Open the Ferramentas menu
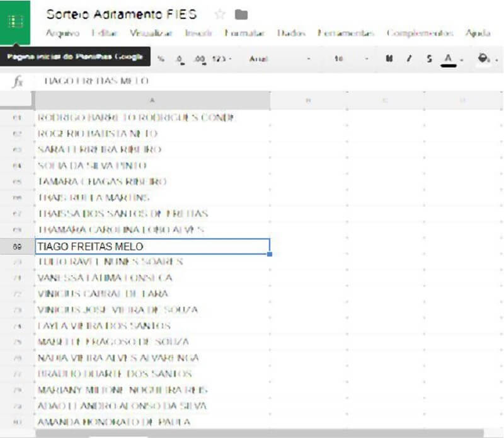504x438 pixels. tap(346, 33)
